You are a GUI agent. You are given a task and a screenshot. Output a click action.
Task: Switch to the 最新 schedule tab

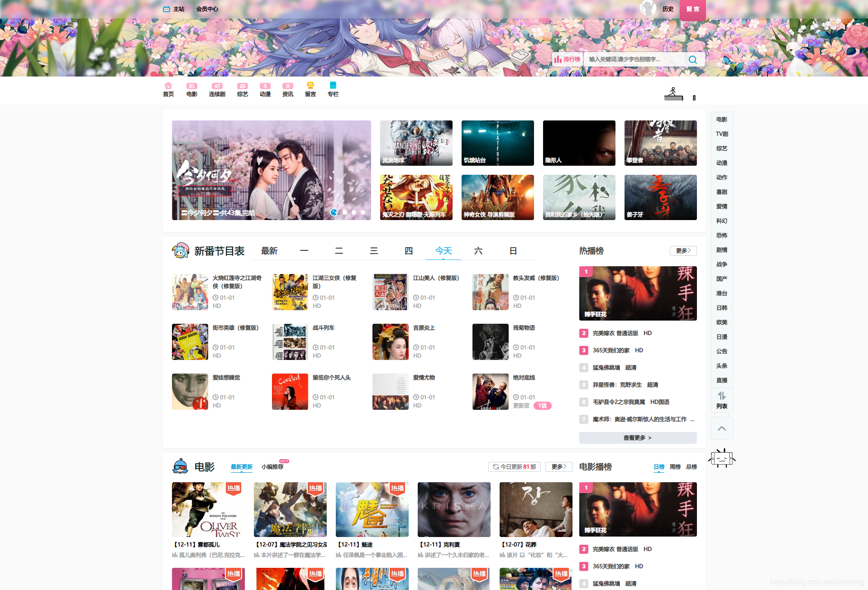click(x=269, y=251)
